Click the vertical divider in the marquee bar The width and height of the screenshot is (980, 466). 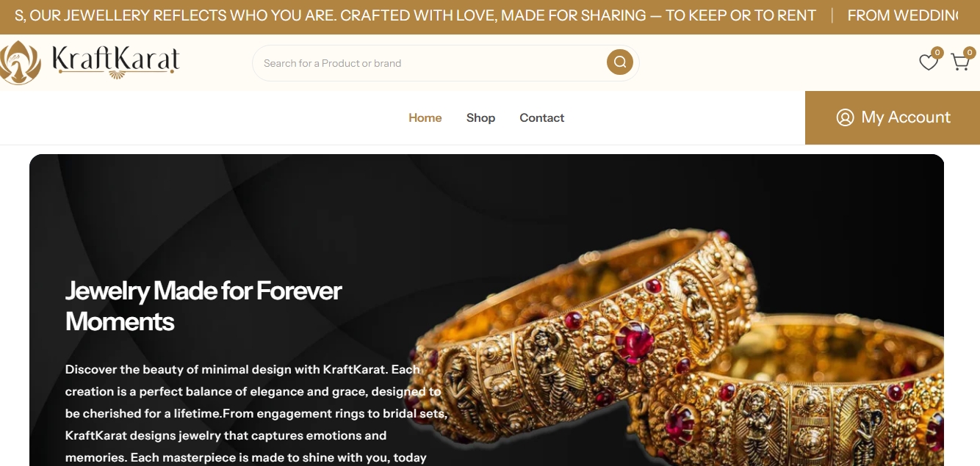832,15
